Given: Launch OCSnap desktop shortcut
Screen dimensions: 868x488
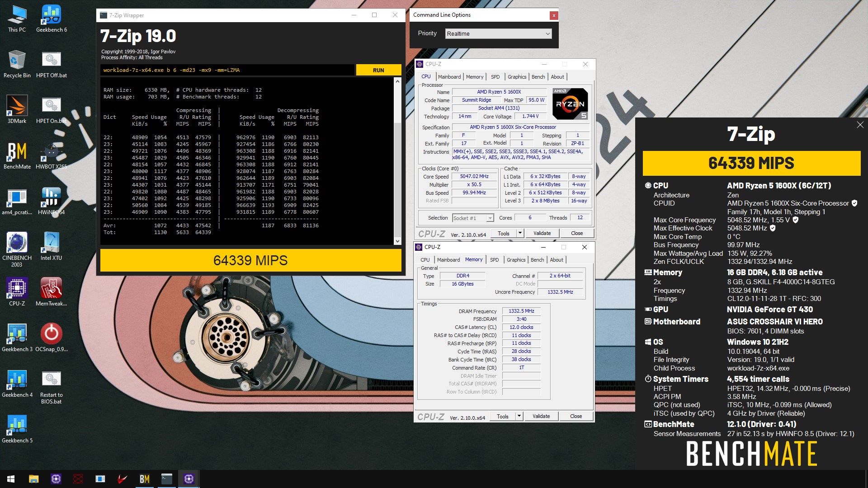Looking at the screenshot, I should pyautogui.click(x=52, y=338).
